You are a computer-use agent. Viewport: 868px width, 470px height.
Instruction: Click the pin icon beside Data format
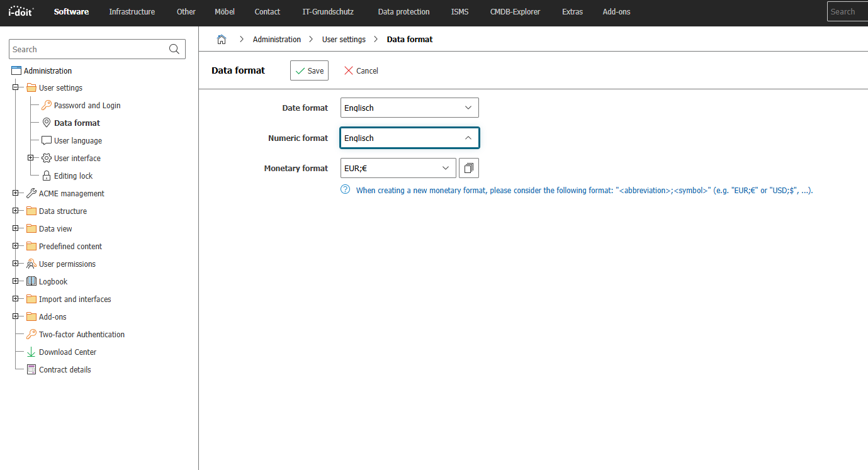[x=47, y=123]
